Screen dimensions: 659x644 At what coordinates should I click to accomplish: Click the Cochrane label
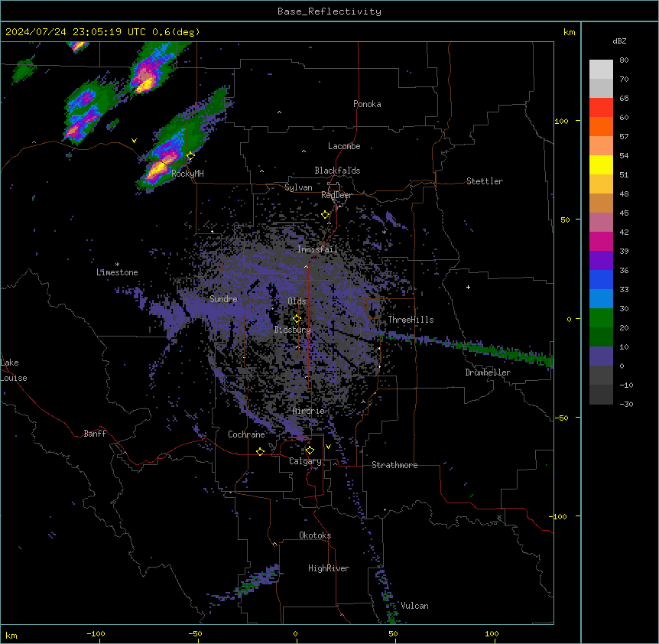pos(246,434)
